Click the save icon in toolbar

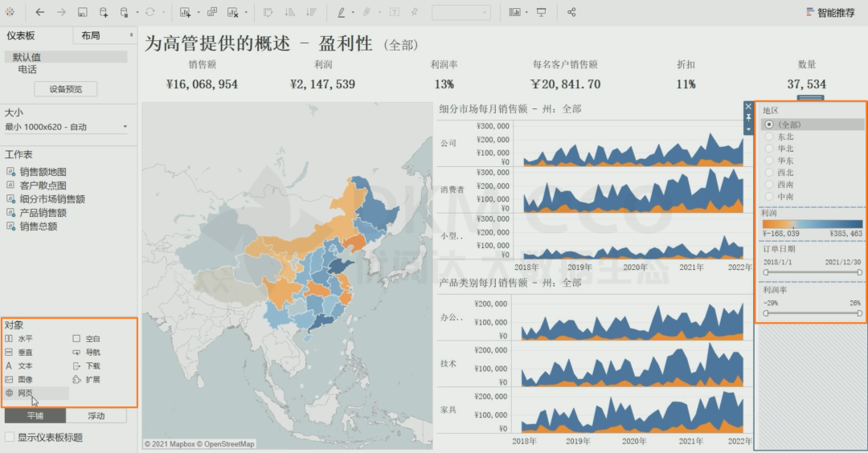(x=83, y=13)
